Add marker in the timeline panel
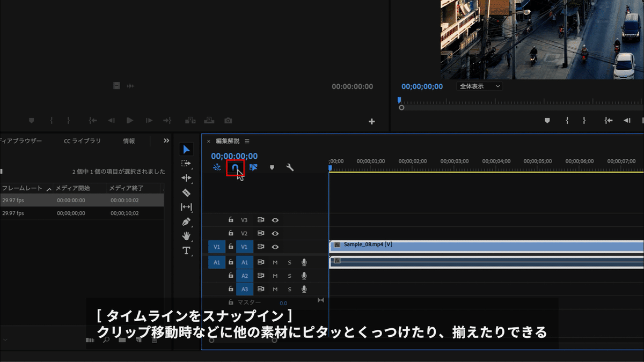This screenshot has width=644, height=362. click(x=272, y=167)
